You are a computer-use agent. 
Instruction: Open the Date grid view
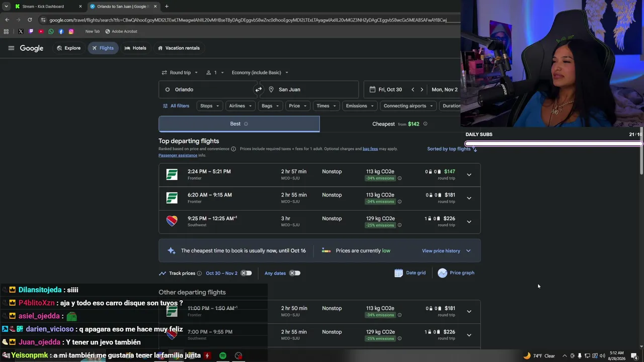click(410, 273)
